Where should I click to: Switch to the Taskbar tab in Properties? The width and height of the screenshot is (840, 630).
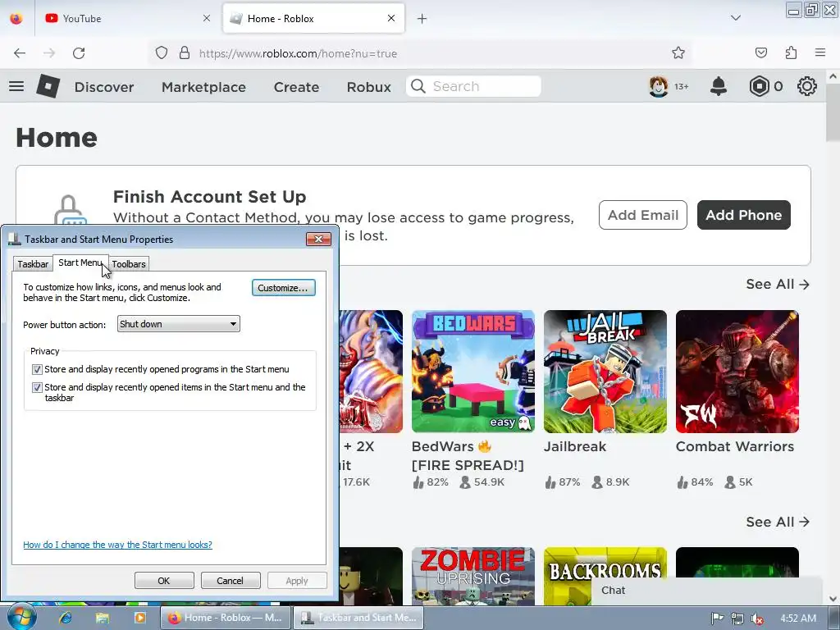coord(33,264)
